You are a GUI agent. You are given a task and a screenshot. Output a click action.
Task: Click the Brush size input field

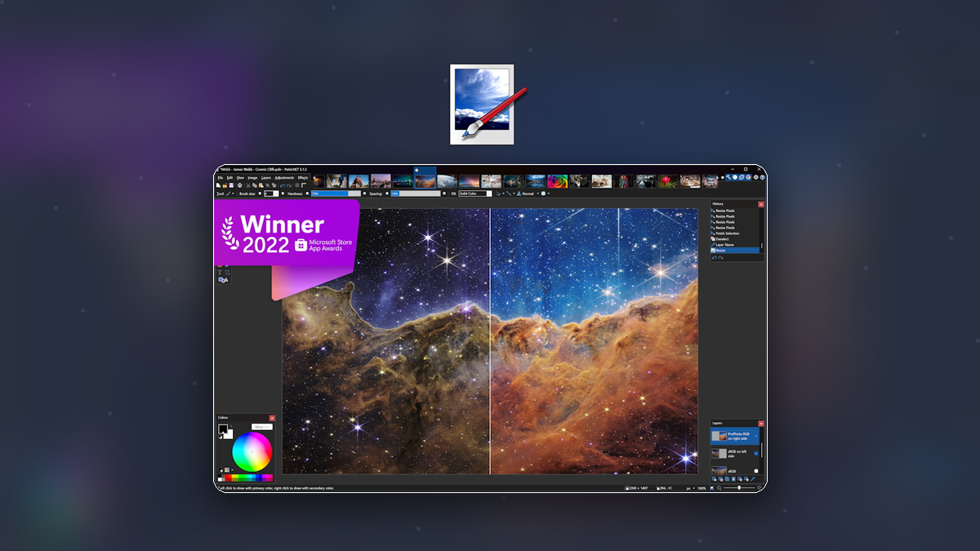[x=271, y=193]
